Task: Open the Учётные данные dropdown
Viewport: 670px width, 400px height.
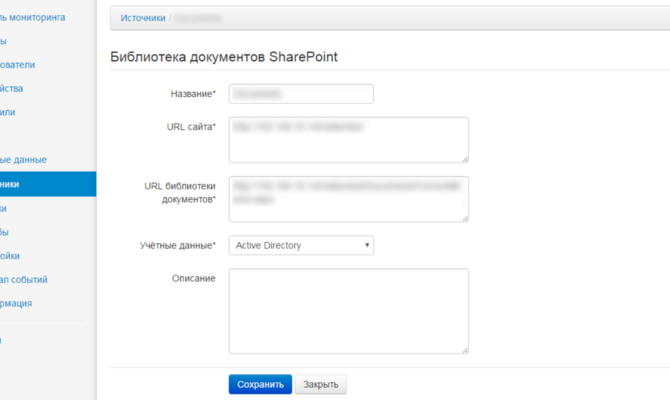Action: [x=301, y=245]
